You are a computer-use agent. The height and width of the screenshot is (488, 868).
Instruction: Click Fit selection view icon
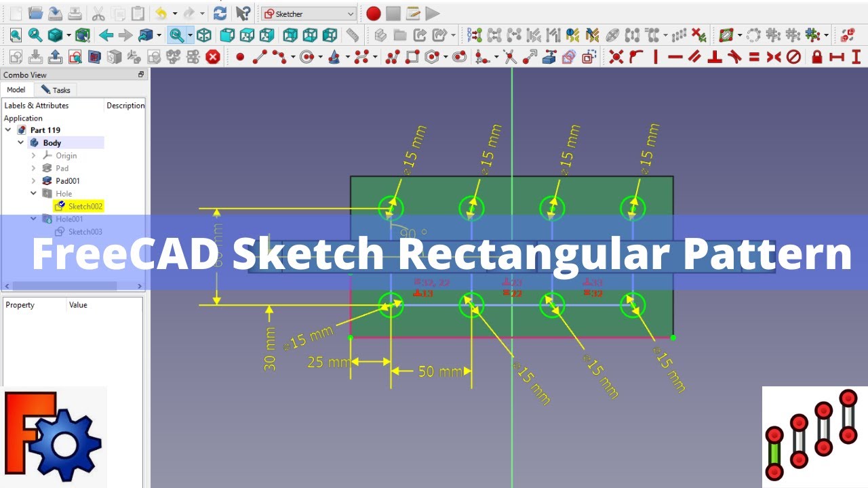pos(35,35)
